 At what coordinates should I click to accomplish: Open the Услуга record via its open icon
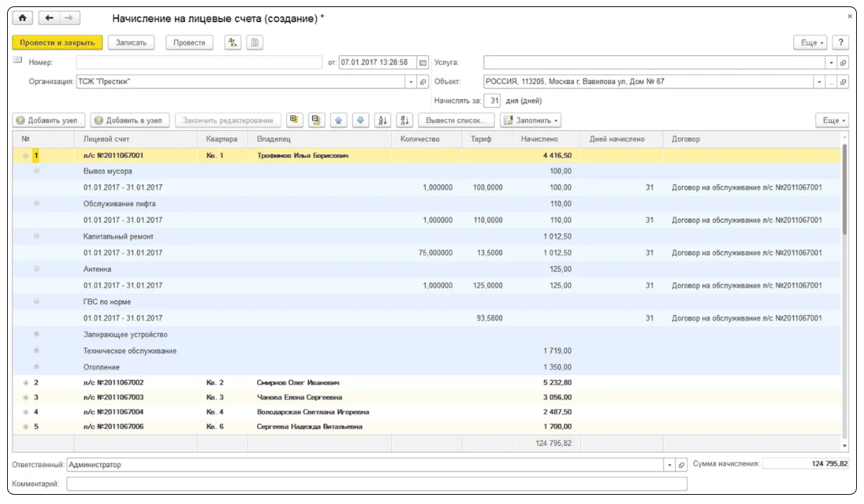[x=843, y=62]
